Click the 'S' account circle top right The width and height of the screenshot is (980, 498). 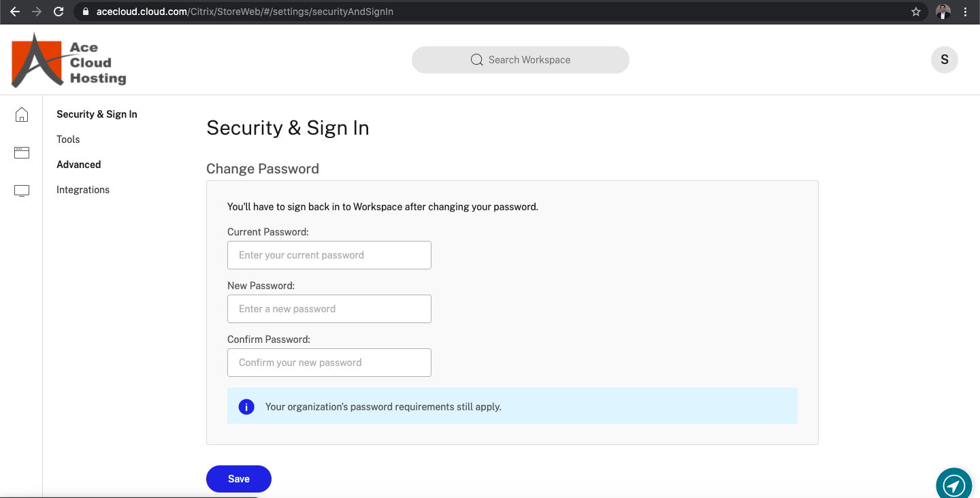click(945, 60)
